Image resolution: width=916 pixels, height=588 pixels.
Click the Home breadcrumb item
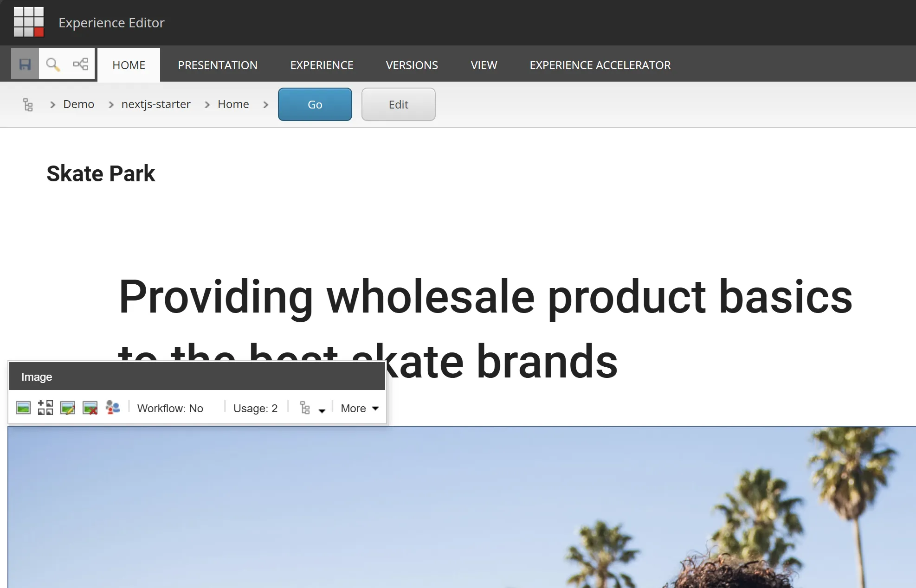[x=233, y=104]
